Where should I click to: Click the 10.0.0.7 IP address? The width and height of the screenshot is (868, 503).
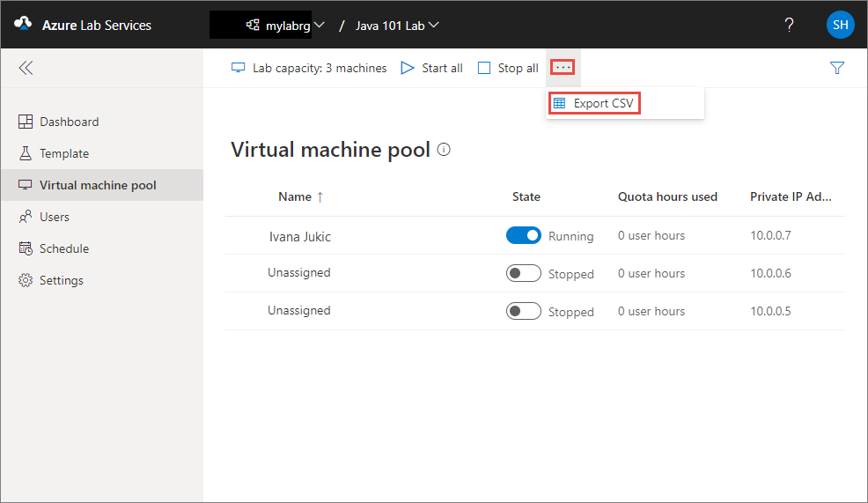(x=770, y=235)
